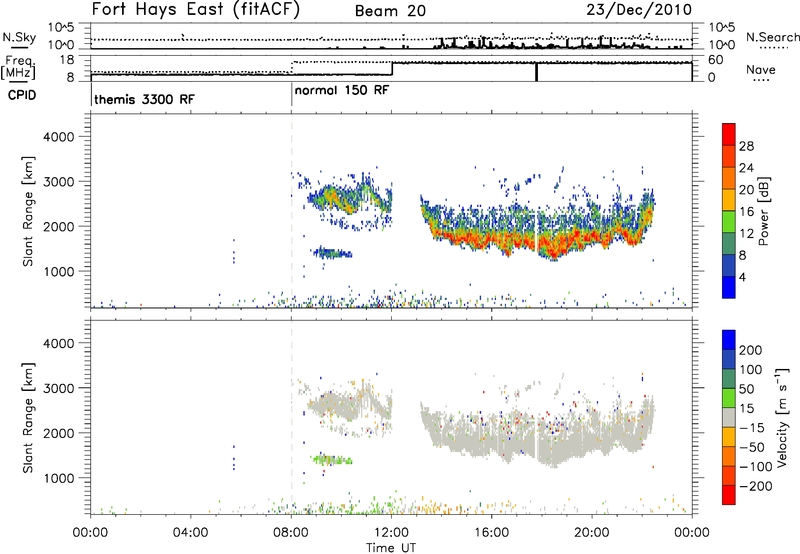
Task: Click the "20:00" time tick label
Action: (x=592, y=533)
